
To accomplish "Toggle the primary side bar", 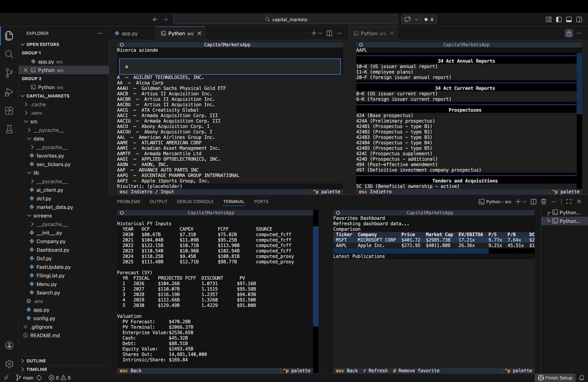I will [559, 19].
